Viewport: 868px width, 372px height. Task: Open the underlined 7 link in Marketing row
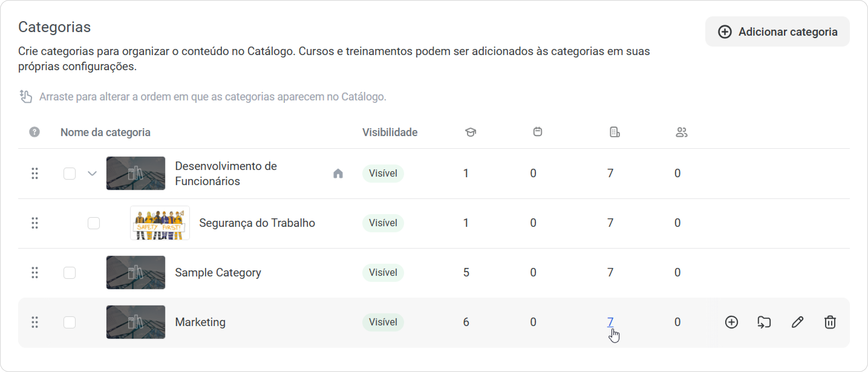[610, 322]
